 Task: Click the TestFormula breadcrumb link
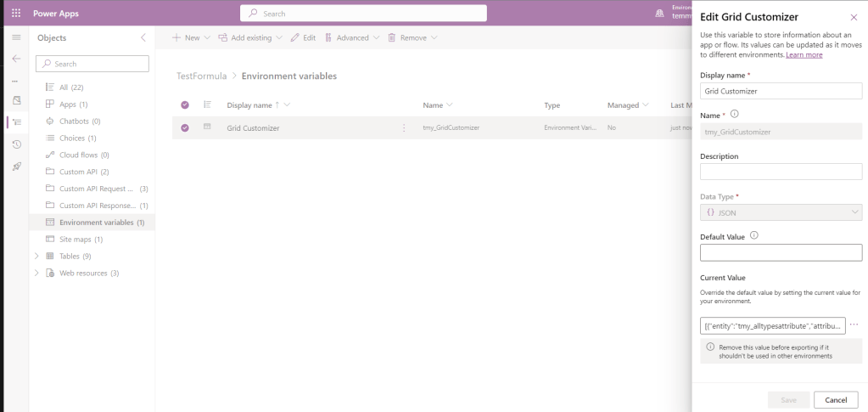(x=201, y=76)
